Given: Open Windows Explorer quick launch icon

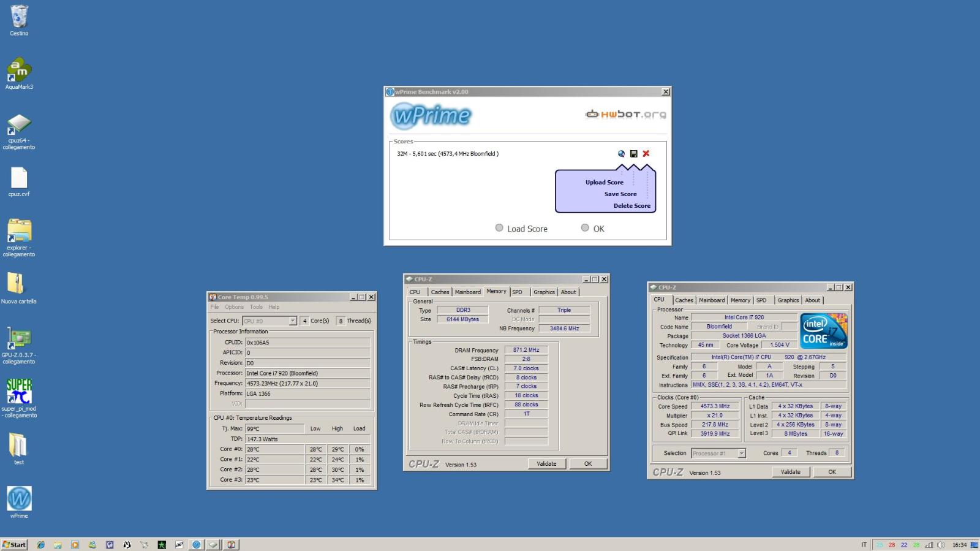Looking at the screenshot, I should (58, 544).
